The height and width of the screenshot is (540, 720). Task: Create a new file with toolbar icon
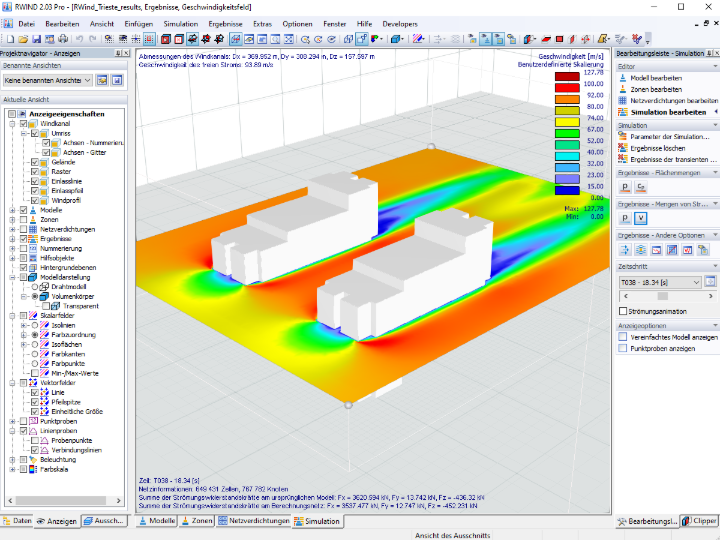click(10, 39)
